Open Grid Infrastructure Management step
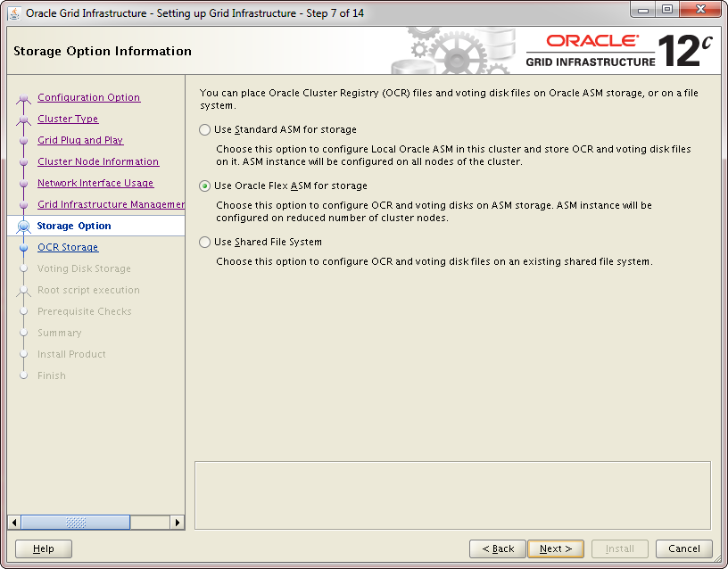The width and height of the screenshot is (728, 569). point(111,205)
